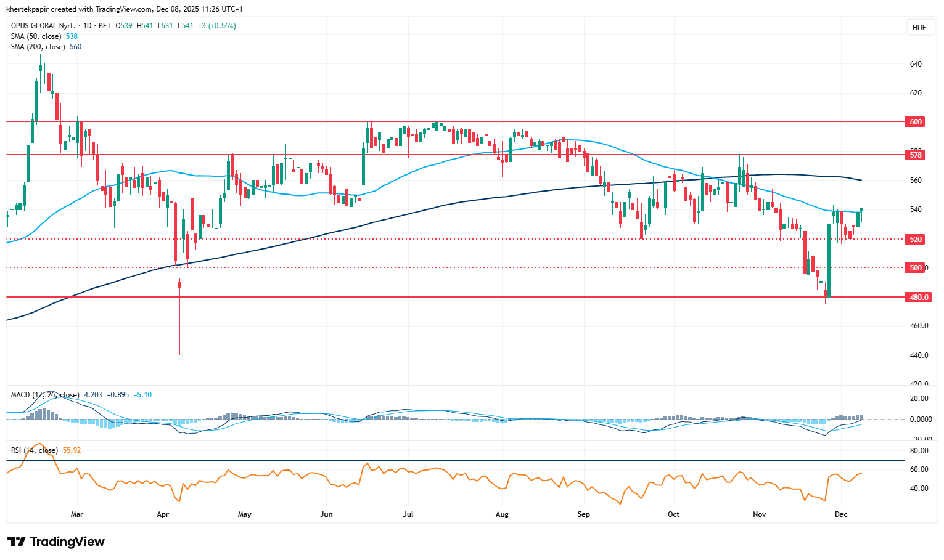Click the Mar label on time axis

pos(77,514)
